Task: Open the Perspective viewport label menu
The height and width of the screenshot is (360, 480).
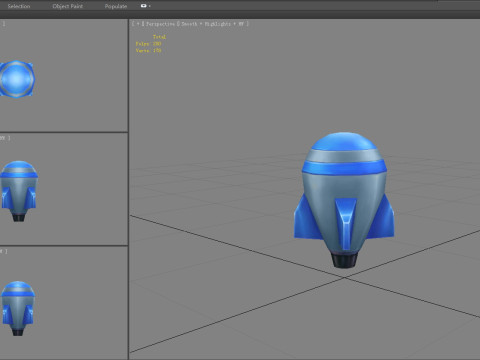Action: (x=160, y=24)
